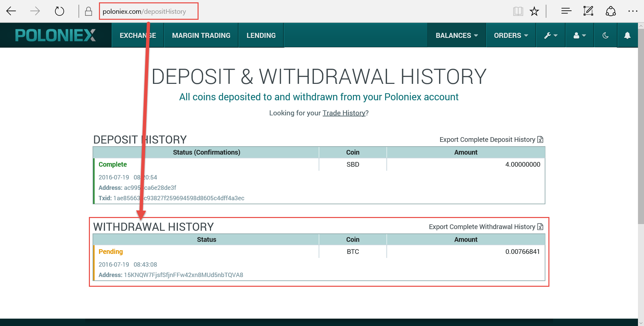Reload the page with the refresh icon
Screen dimensions: 644x326
[59, 11]
